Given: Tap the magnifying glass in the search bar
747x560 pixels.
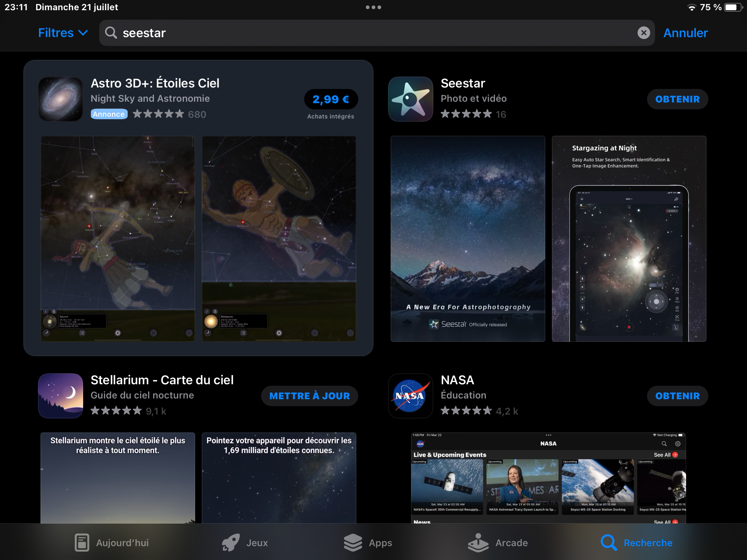Looking at the screenshot, I should [x=111, y=33].
